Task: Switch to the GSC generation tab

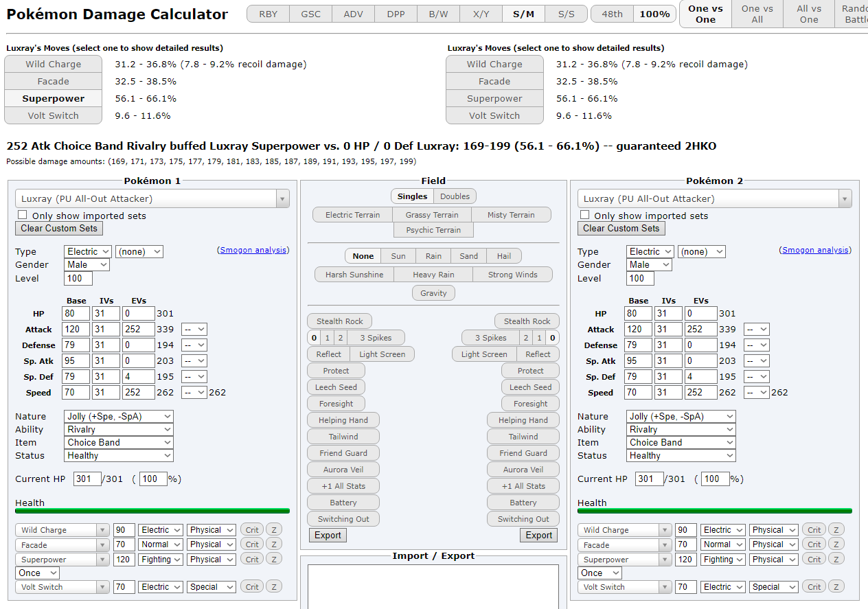Action: coord(311,14)
